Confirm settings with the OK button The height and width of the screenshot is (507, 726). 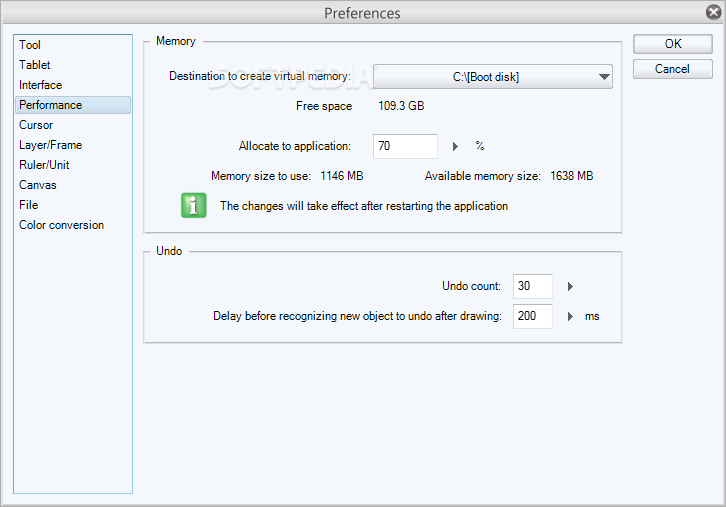tap(672, 44)
